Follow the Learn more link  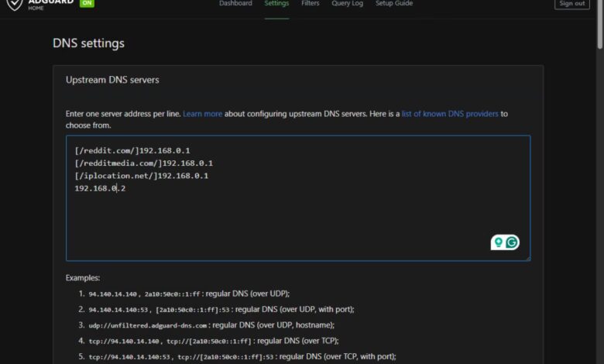tap(202, 114)
